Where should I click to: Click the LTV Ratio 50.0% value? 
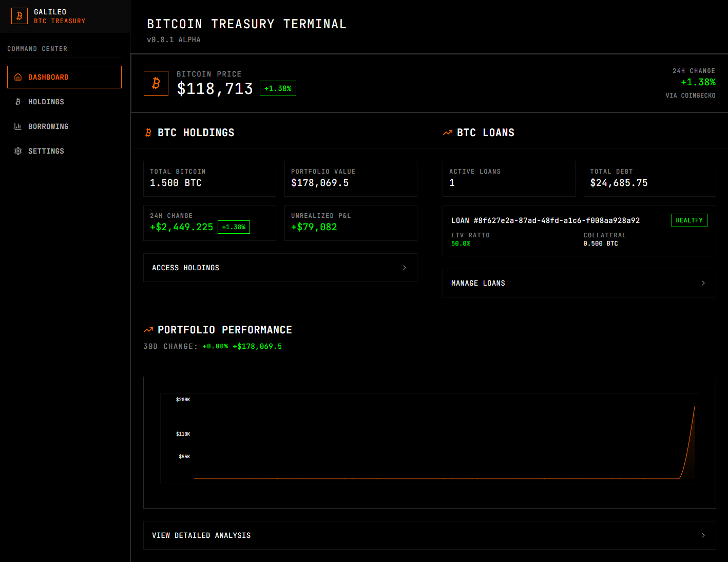(x=461, y=243)
